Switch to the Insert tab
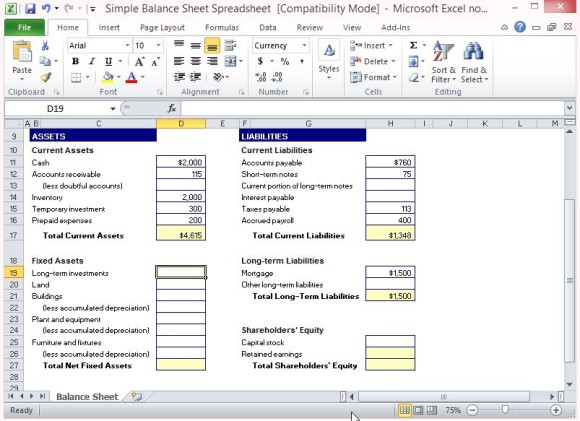The width and height of the screenshot is (580, 421). click(109, 27)
